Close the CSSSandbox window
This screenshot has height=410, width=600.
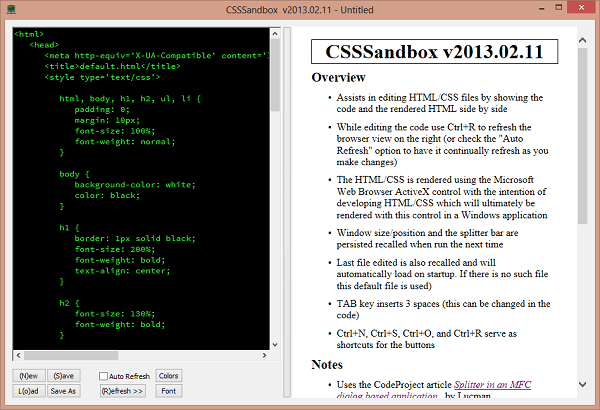(x=582, y=8)
